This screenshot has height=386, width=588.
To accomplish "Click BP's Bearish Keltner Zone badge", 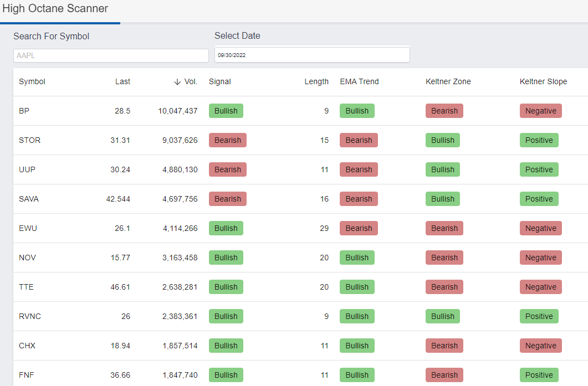I will point(444,111).
